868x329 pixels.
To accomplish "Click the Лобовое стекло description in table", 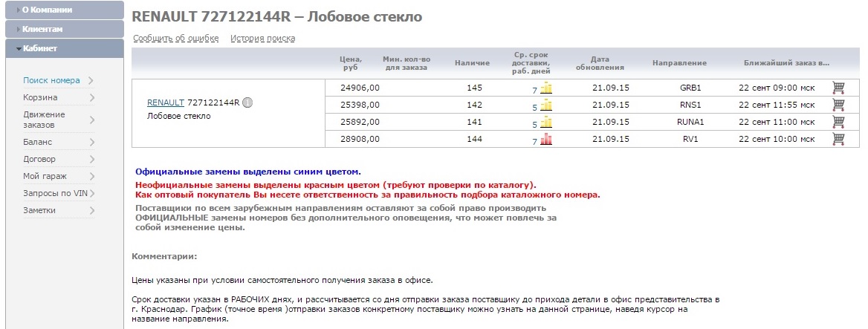I will point(179,117).
